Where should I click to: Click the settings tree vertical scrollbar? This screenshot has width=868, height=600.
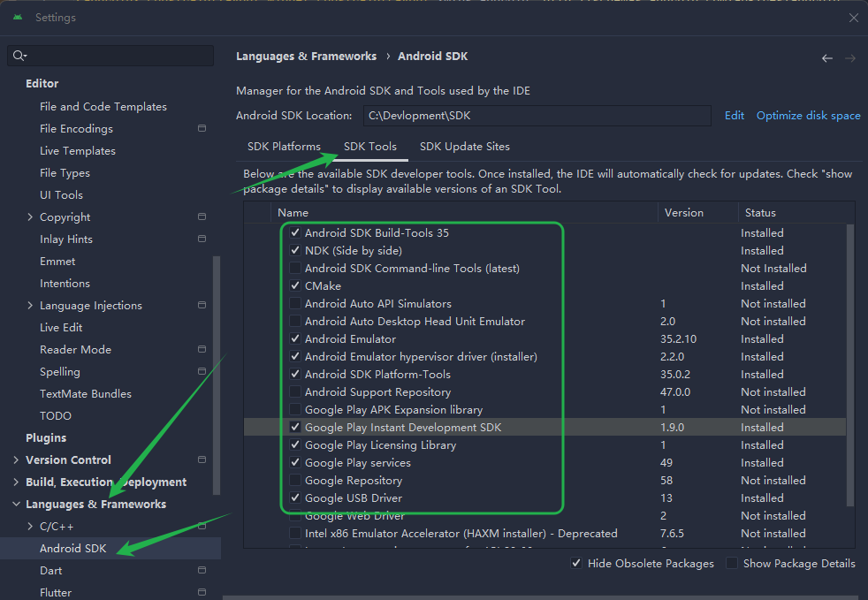point(217,375)
